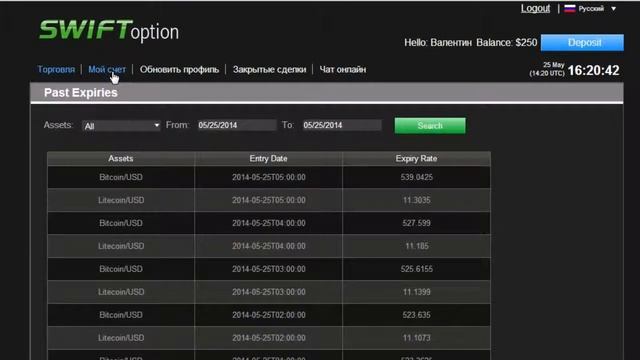Click entry date 2014-05-25T03:00:00 for Bitcoin

(269, 269)
